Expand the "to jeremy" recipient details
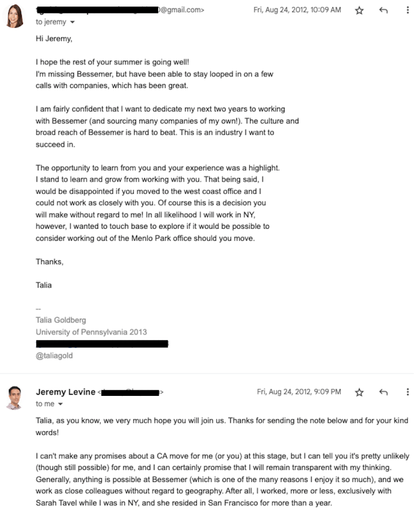The image size is (420, 512). [72, 23]
